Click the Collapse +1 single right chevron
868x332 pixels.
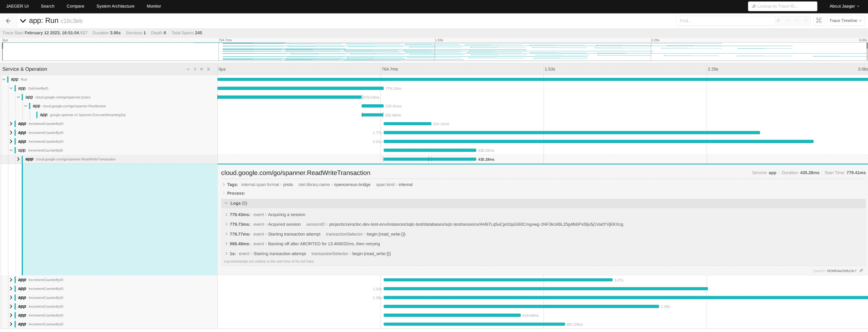coord(195,69)
